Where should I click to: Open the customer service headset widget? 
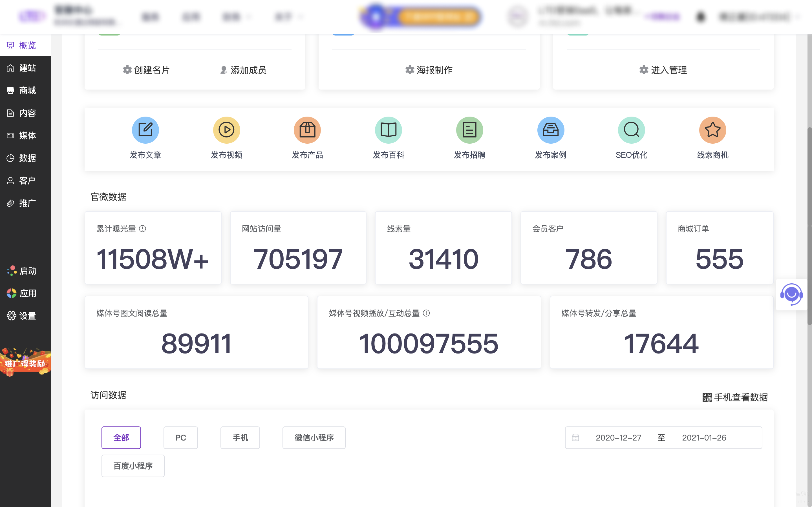point(791,295)
